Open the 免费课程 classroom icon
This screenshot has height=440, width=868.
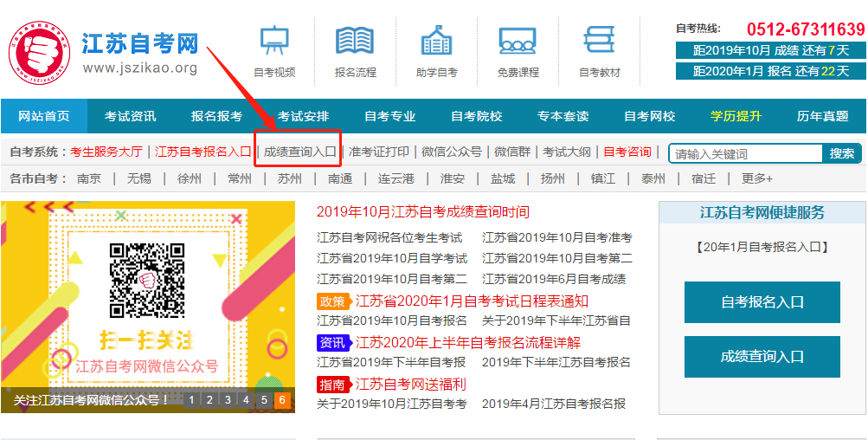coord(518,40)
